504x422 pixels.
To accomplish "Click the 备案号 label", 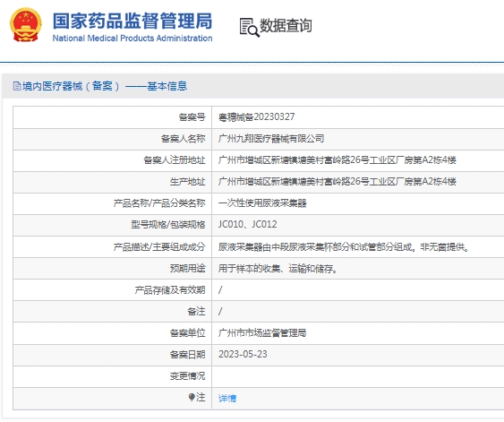I will click(x=192, y=117).
